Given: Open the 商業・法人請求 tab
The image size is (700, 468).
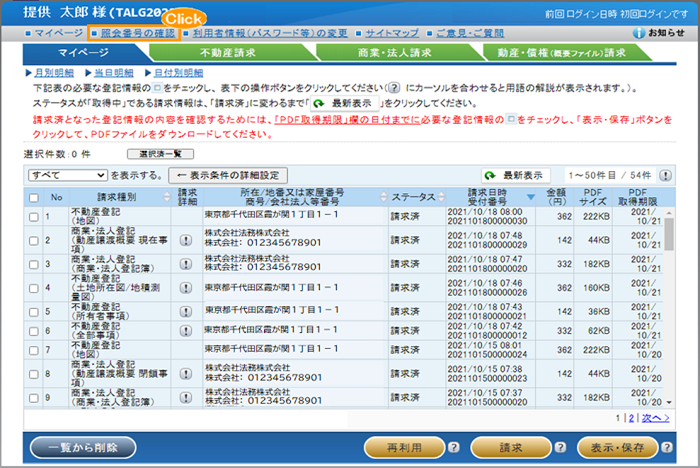Looking at the screenshot, I should coord(395,53).
